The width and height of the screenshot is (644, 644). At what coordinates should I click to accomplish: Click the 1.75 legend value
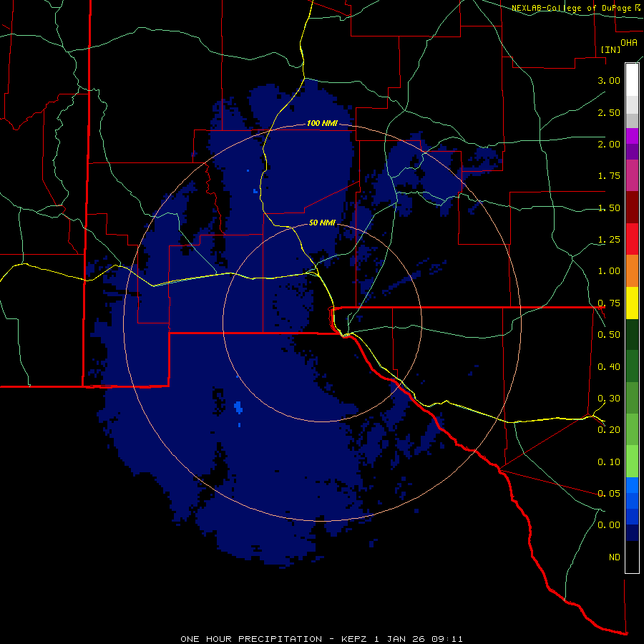pyautogui.click(x=609, y=176)
